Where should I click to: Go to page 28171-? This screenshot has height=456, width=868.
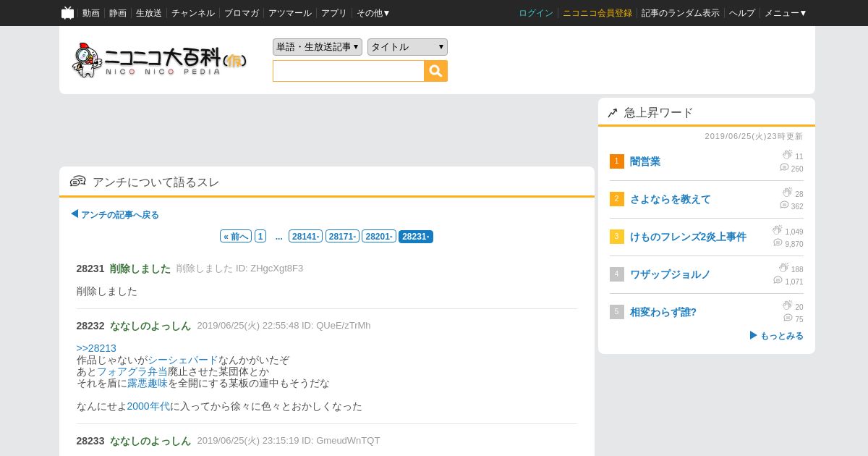342,237
